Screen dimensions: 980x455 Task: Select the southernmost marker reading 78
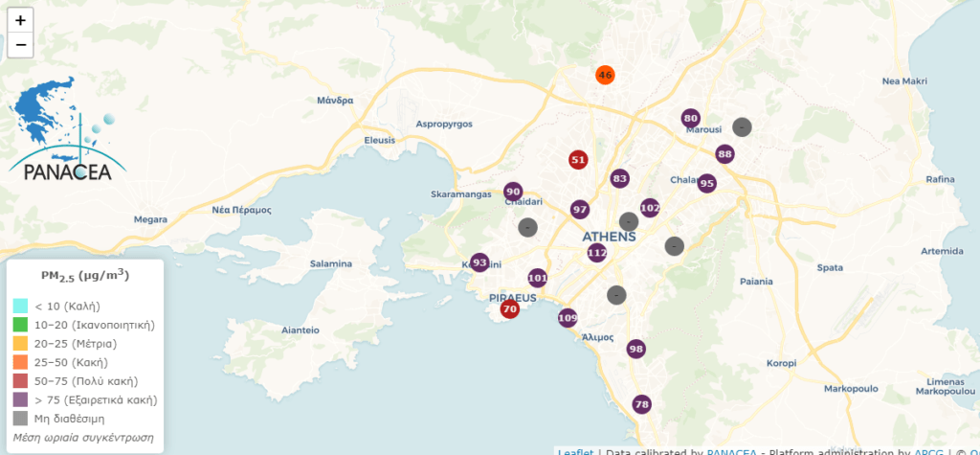point(641,405)
